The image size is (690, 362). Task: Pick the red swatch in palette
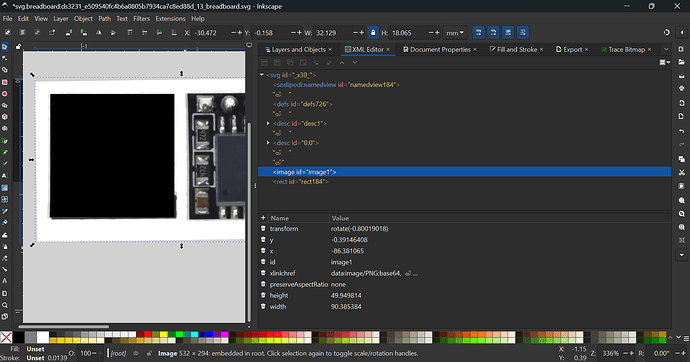tap(148, 335)
